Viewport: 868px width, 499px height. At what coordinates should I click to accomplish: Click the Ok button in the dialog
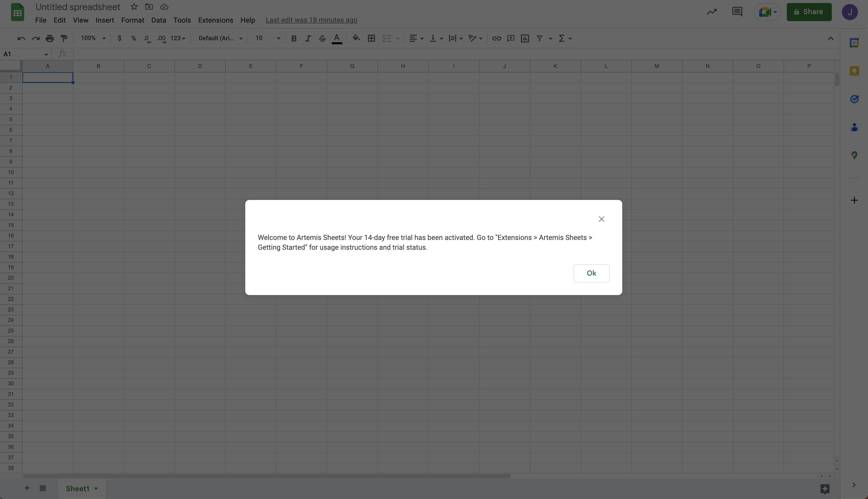(591, 273)
